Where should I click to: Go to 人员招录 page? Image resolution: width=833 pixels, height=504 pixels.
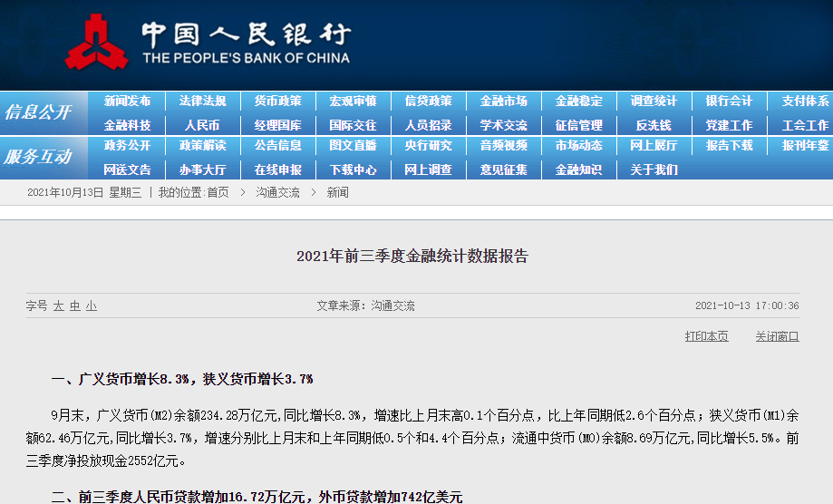pyautogui.click(x=428, y=125)
